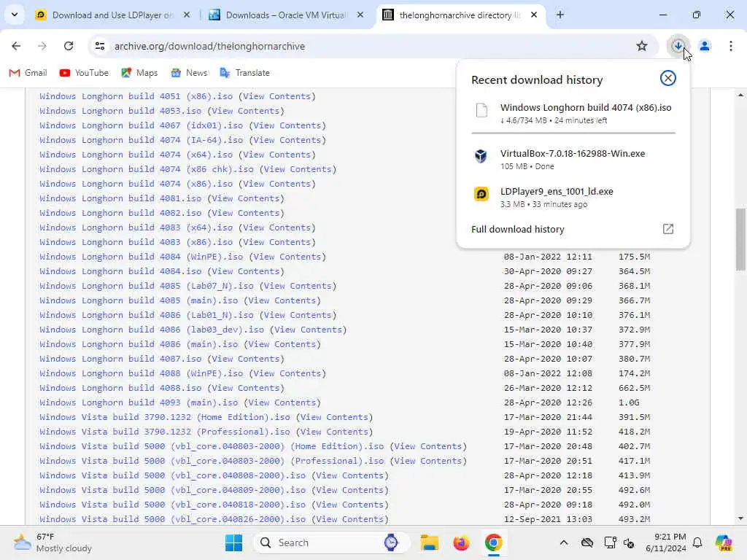747x560 pixels.
Task: Open the clock showing 9:21 PM
Action: click(x=665, y=542)
